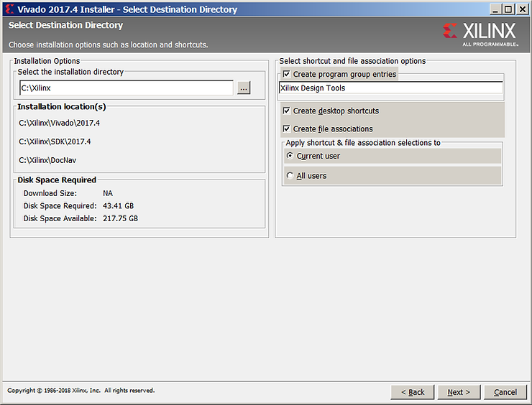Viewport: 532px width, 405px height.
Task: Maximize the installer window
Action: click(x=508, y=9)
